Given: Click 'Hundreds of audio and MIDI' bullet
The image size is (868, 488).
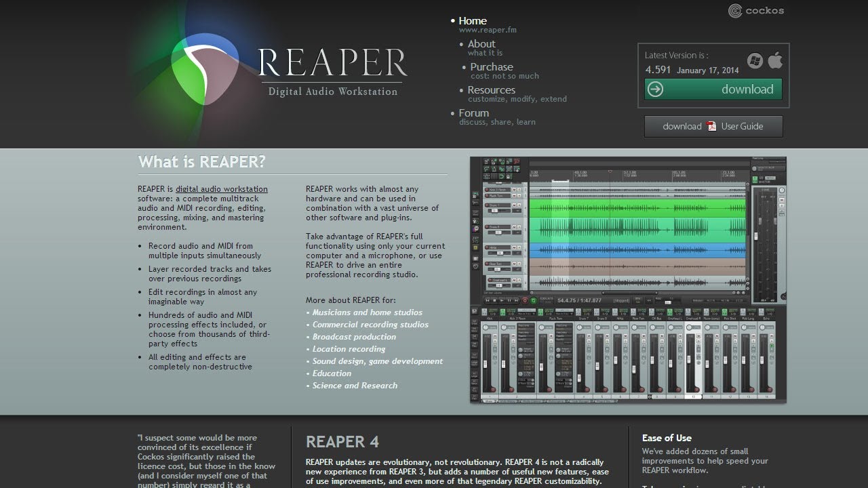Looking at the screenshot, I should (209, 329).
